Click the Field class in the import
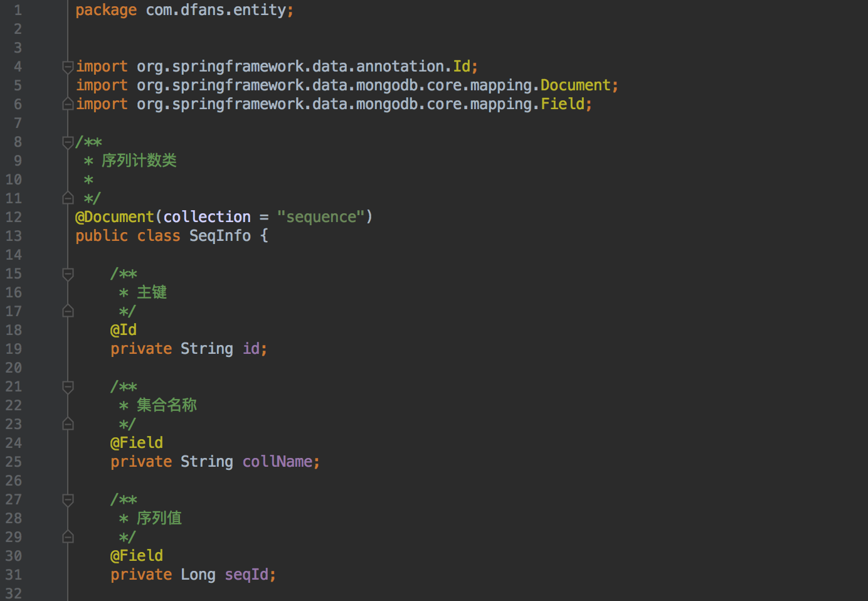Viewport: 868px width, 601px height. coord(563,104)
